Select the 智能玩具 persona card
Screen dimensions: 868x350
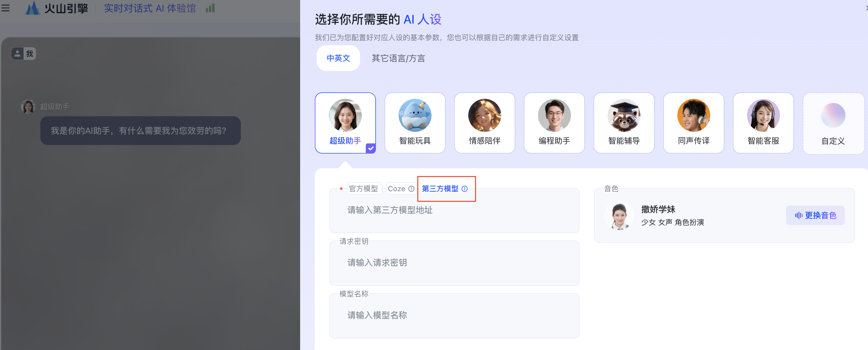pyautogui.click(x=415, y=123)
